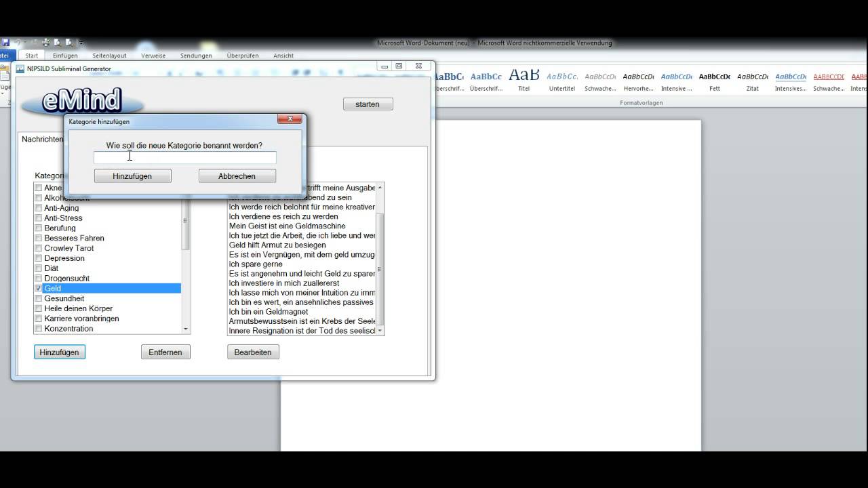Click the message list scroll-down arrow
Screen dimensions: 868x488
pos(380,330)
